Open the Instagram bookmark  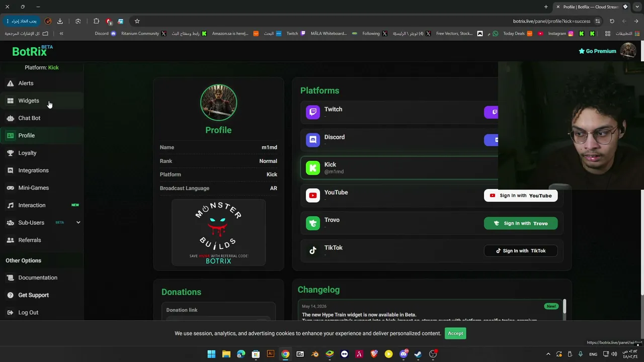point(560,34)
